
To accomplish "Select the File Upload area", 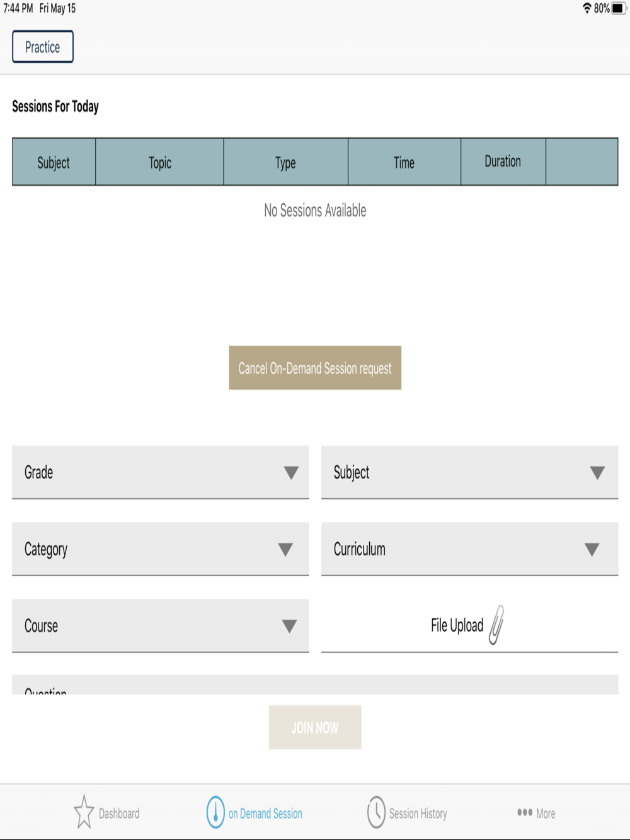I will [469, 625].
